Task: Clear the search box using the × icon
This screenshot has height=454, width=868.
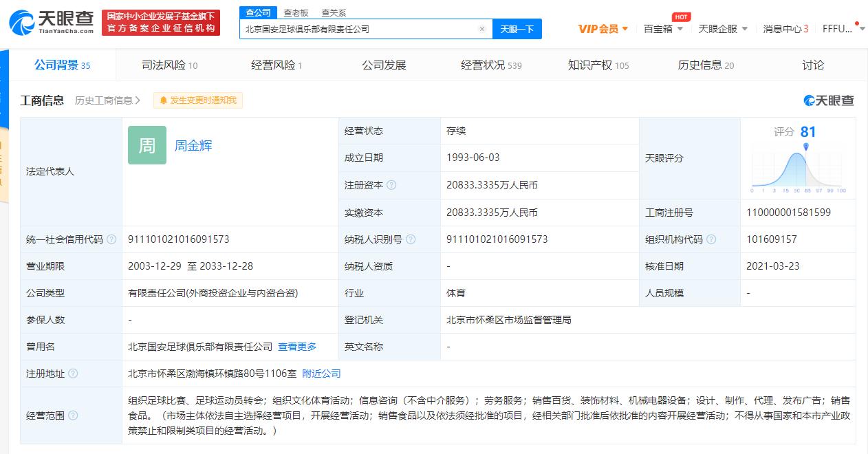Action: pos(481,28)
